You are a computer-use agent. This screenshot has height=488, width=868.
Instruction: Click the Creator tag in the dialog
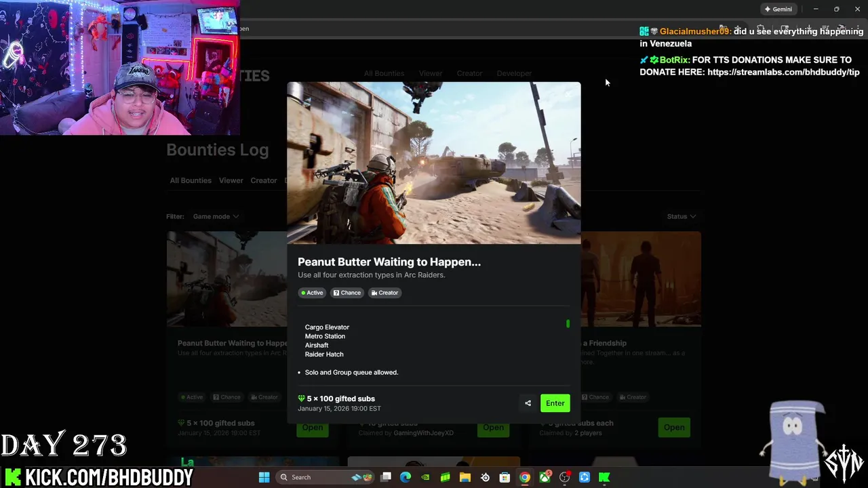coord(384,293)
